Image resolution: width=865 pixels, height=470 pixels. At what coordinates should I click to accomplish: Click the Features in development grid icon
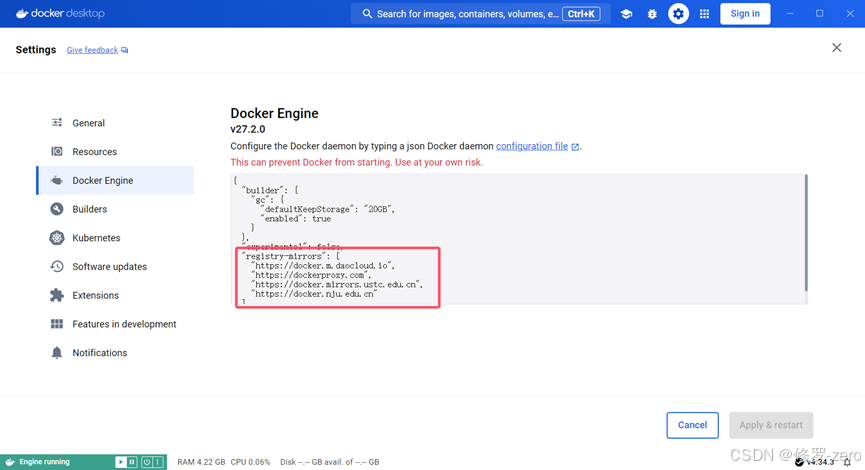57,324
